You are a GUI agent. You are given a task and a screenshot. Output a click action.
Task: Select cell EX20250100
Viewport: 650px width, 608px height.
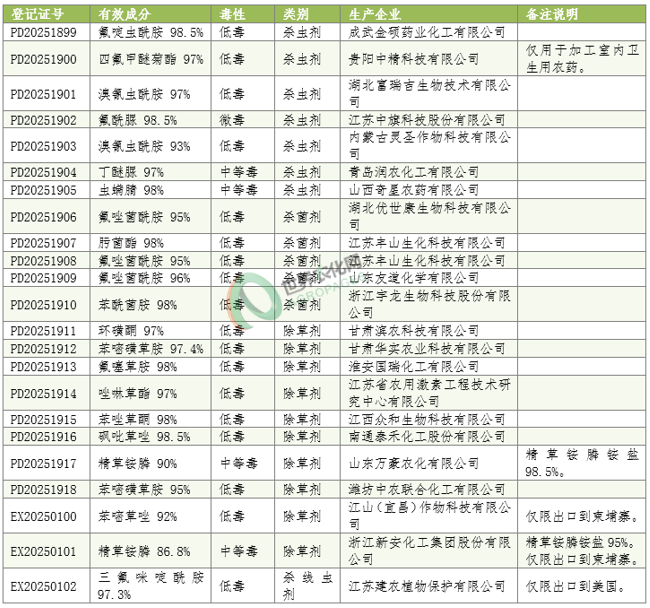tap(44, 516)
